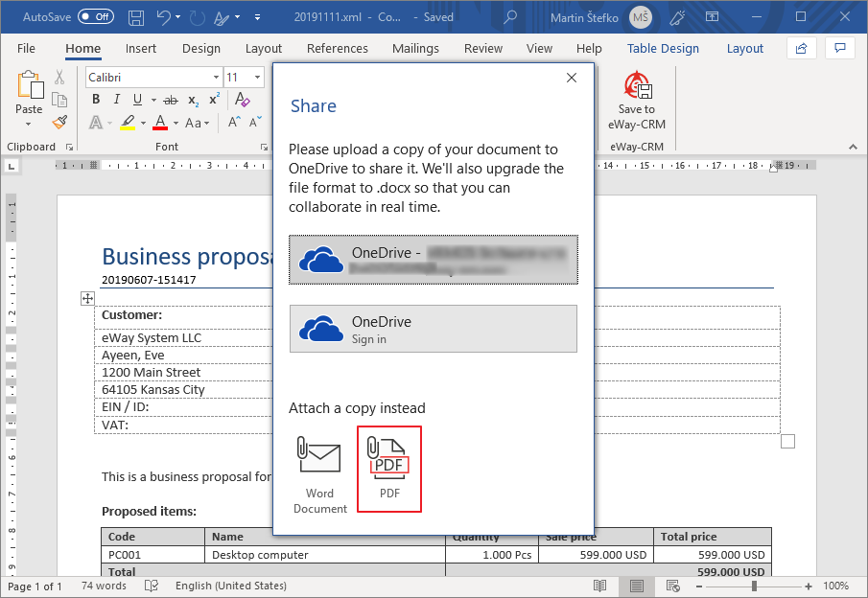Image resolution: width=868 pixels, height=598 pixels.
Task: Toggle Strikethrough formatting
Action: [171, 100]
